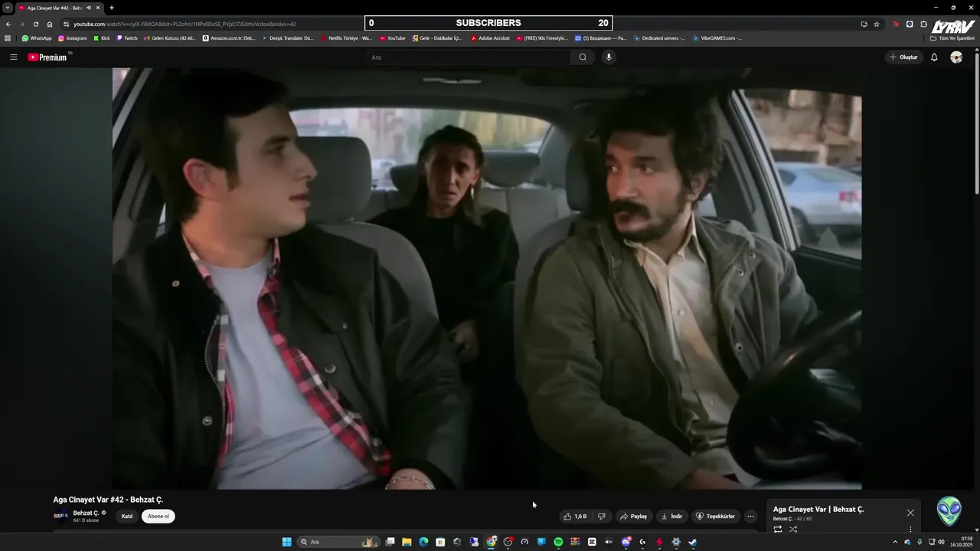Open more actions three-dot menu
Viewport: 980px width, 551px height.
click(750, 517)
